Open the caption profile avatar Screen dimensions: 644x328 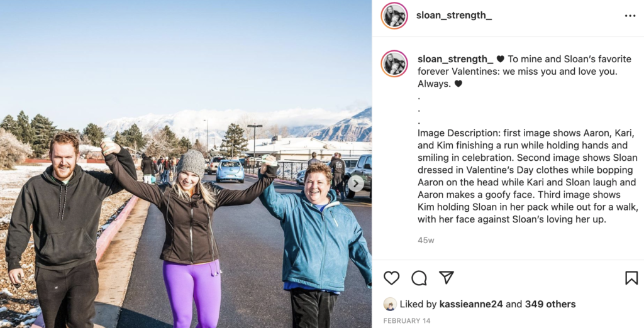[x=394, y=63]
